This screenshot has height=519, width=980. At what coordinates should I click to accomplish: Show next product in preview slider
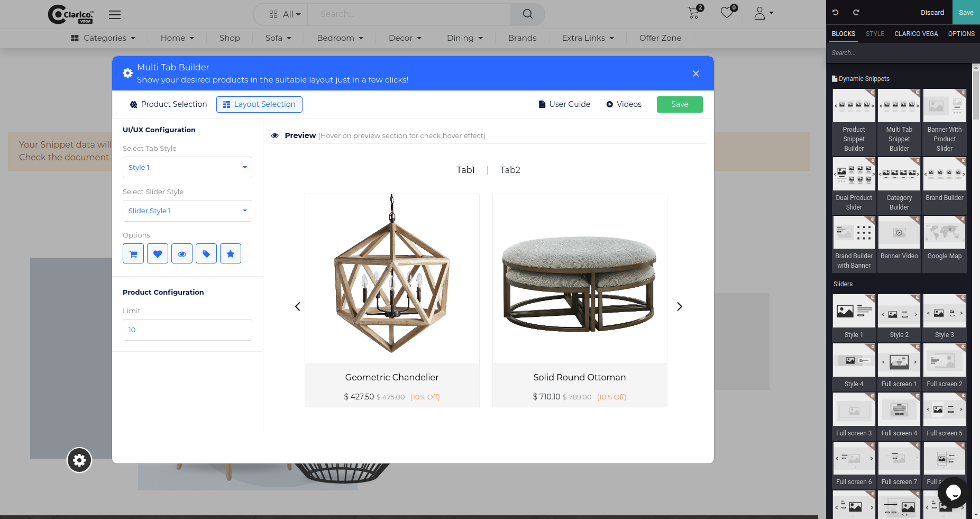tap(680, 306)
